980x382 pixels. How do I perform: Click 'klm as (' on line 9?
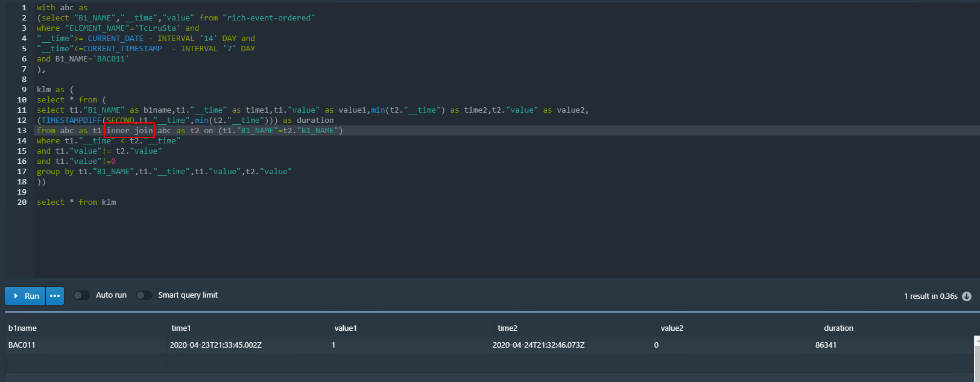click(x=55, y=90)
